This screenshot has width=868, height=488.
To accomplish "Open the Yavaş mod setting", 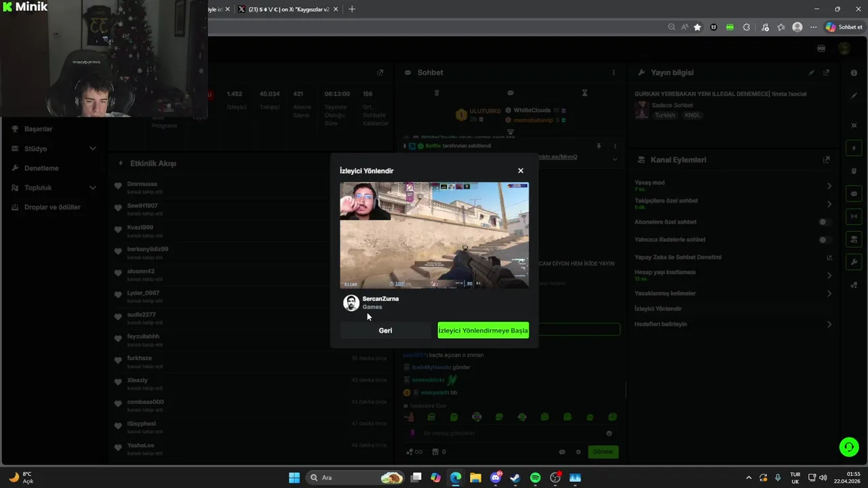I will (733, 185).
